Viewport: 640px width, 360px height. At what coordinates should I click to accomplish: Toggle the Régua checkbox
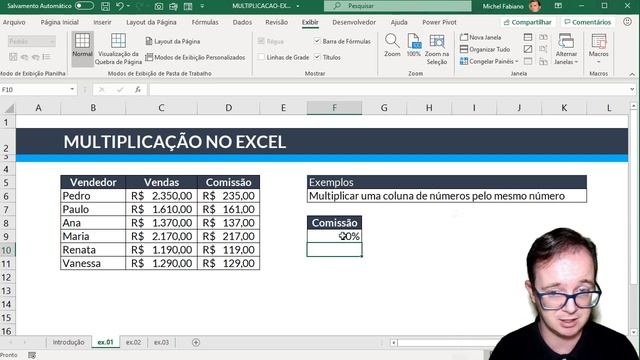261,41
